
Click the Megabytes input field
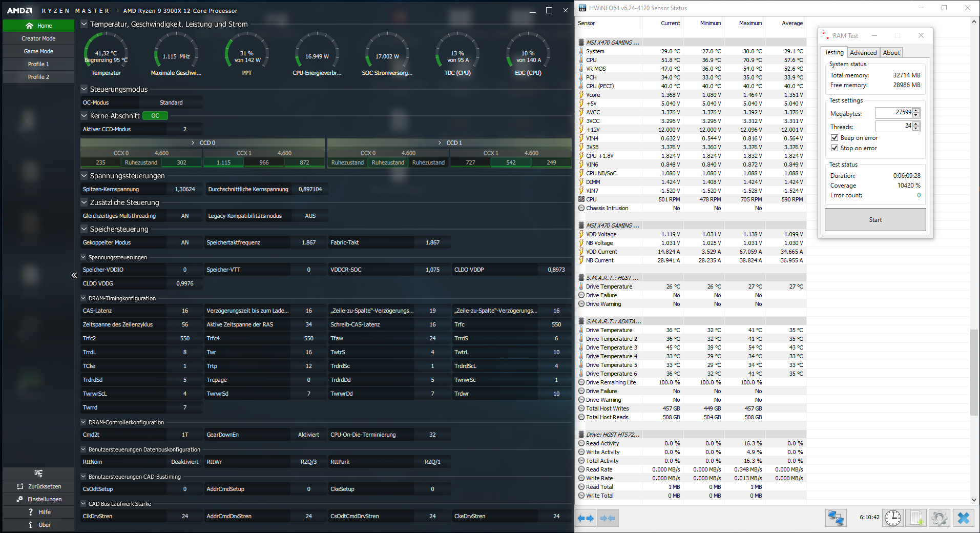tap(894, 113)
